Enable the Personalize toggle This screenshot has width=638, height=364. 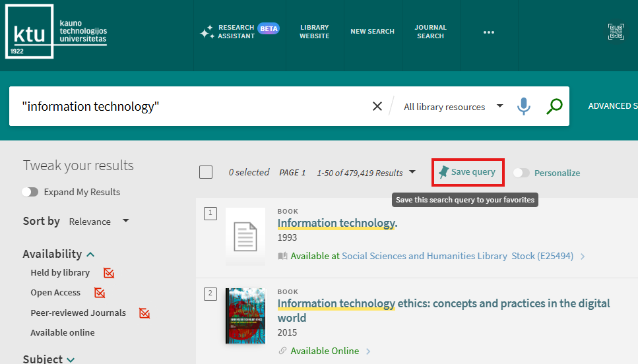(522, 173)
